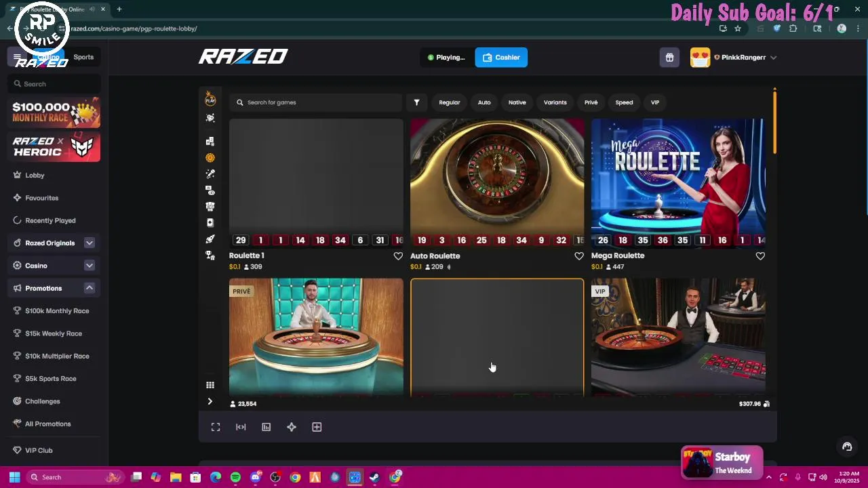Open $15k Weekly Race promotion

tap(54, 333)
